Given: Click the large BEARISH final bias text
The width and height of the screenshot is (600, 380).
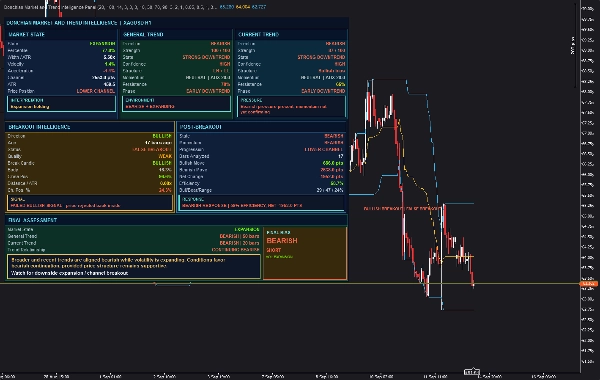Looking at the screenshot, I should click(x=282, y=241).
